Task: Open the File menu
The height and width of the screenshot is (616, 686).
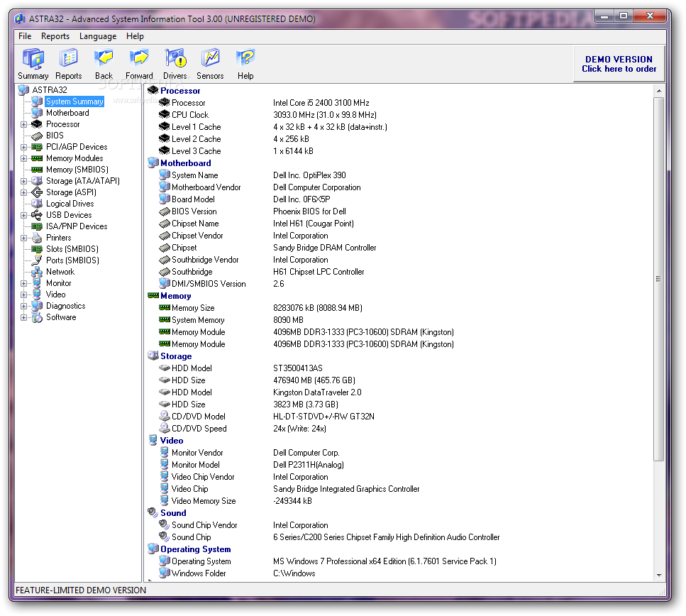Action: (x=25, y=36)
